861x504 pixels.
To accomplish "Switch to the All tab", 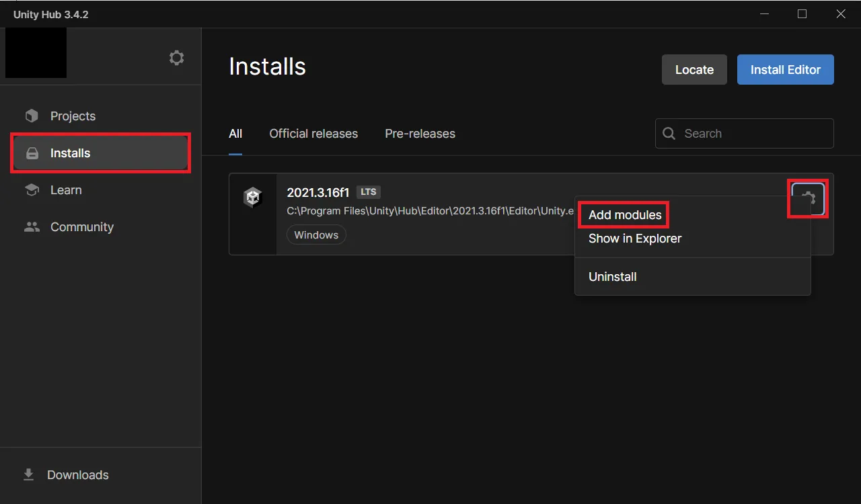I will coord(235,134).
